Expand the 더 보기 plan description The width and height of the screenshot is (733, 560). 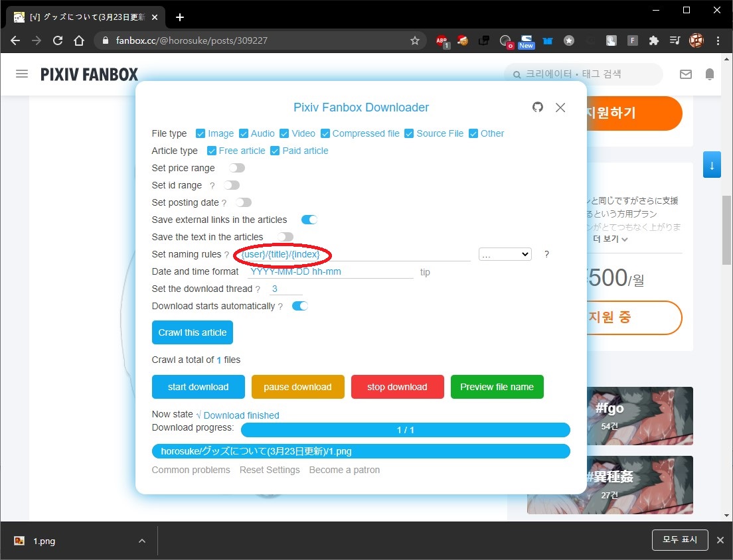tap(610, 239)
